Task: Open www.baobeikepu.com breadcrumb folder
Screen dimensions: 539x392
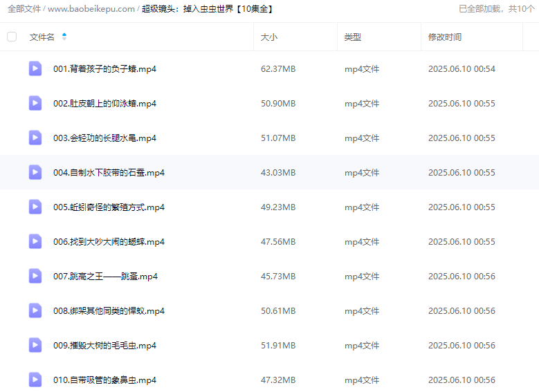Action: 91,8
